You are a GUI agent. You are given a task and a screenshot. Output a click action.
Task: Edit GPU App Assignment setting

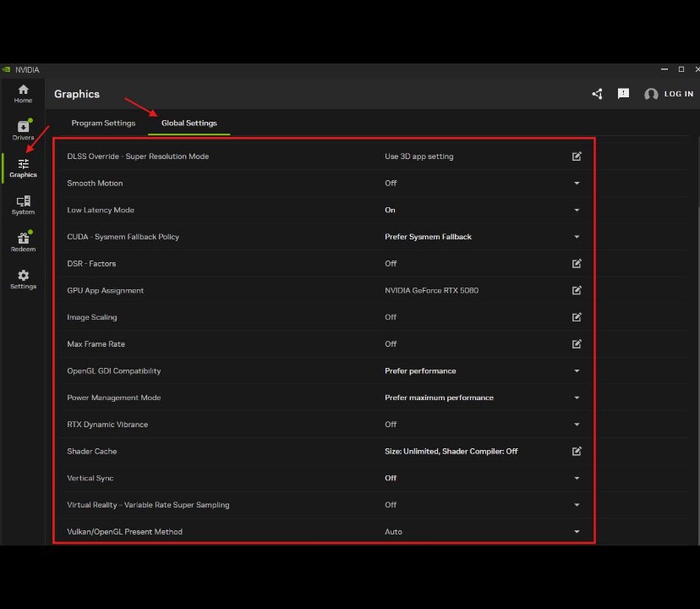click(x=577, y=290)
